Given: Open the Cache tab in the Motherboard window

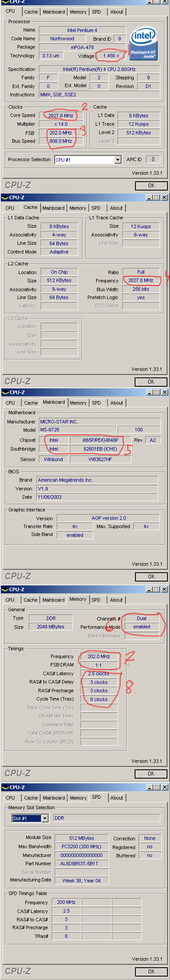Looking at the screenshot, I should pyautogui.click(x=31, y=403).
